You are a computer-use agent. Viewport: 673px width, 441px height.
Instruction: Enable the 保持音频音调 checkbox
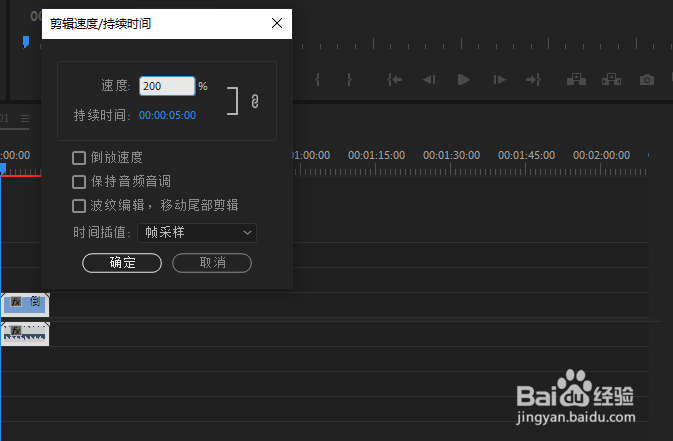(79, 182)
